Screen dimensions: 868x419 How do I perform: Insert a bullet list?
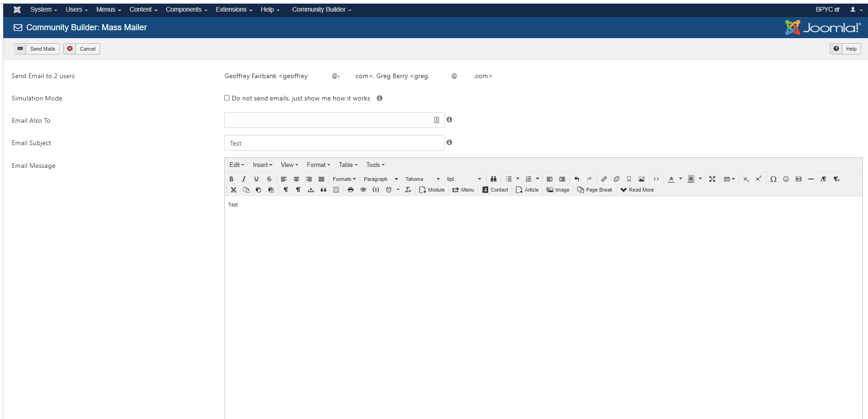509,179
